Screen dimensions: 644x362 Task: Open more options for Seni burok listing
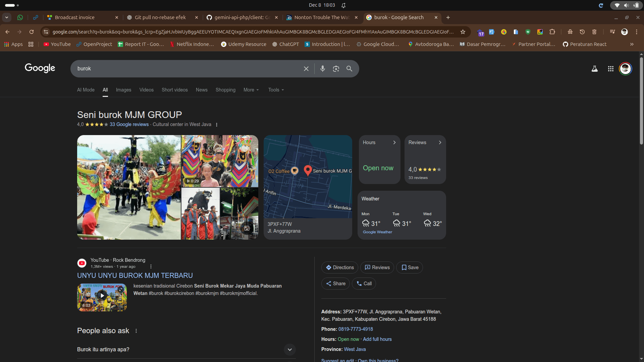pyautogui.click(x=217, y=125)
